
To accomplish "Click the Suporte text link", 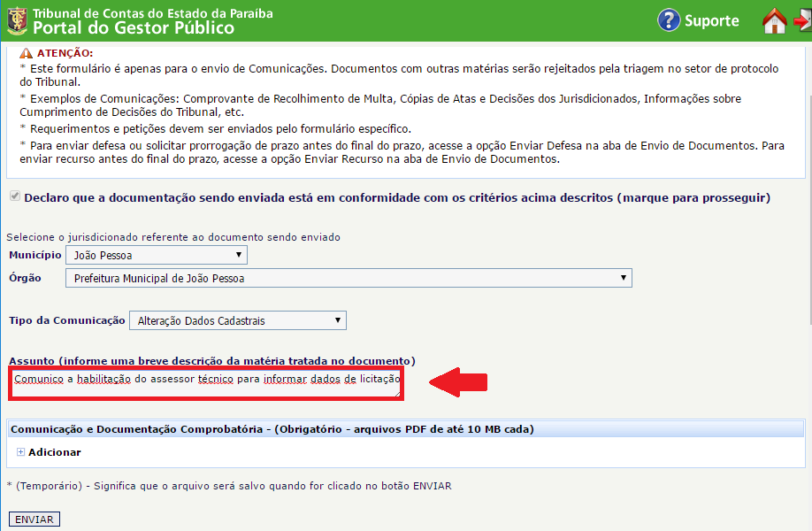I will pyautogui.click(x=711, y=20).
